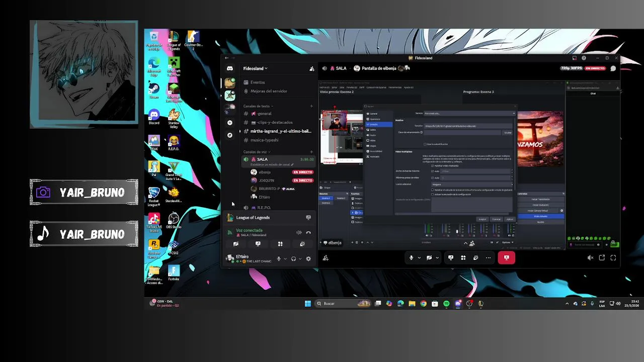644x362 pixels.
Task: Create channel in Canales de voz
Action: click(311, 152)
